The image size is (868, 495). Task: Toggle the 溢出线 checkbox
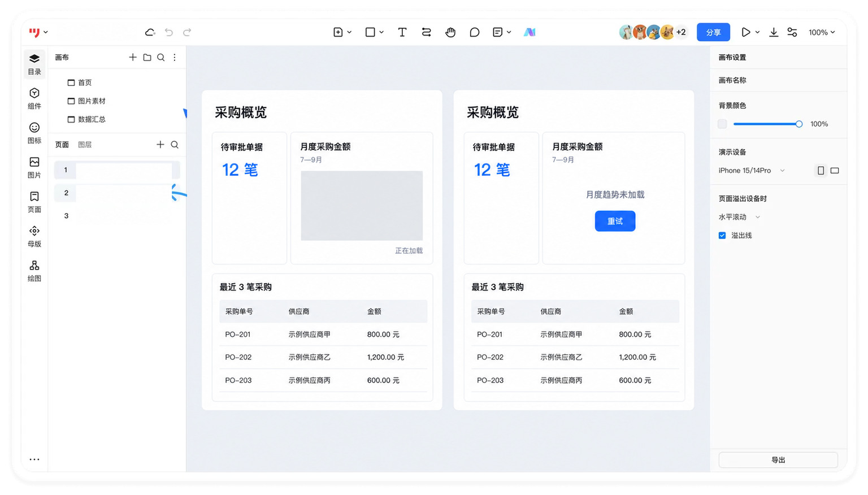(x=722, y=236)
